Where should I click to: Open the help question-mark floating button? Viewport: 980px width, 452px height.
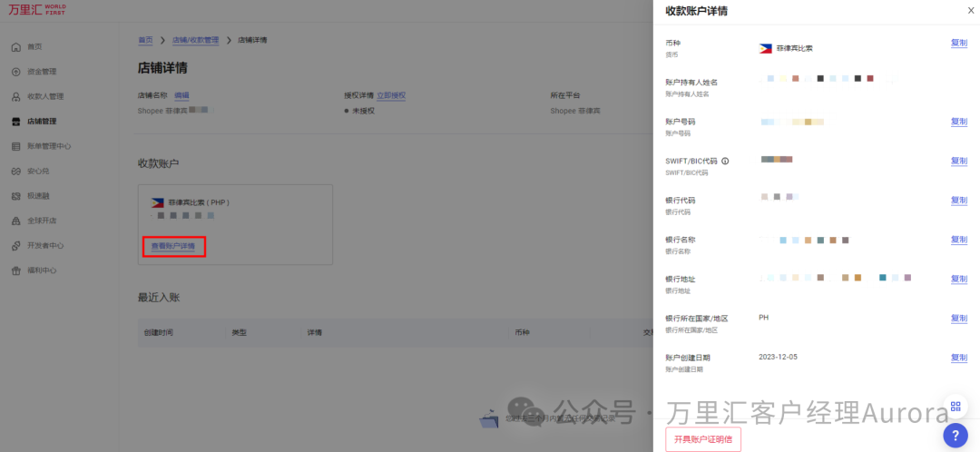point(955,435)
